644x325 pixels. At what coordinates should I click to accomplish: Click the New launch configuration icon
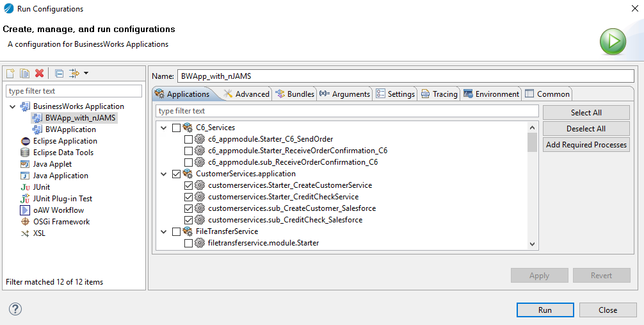pos(10,73)
